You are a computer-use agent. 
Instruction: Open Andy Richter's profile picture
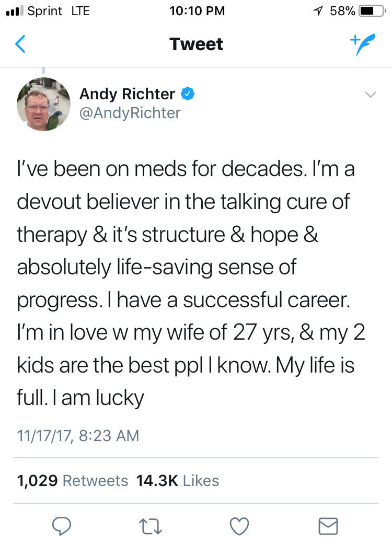pos(43,104)
